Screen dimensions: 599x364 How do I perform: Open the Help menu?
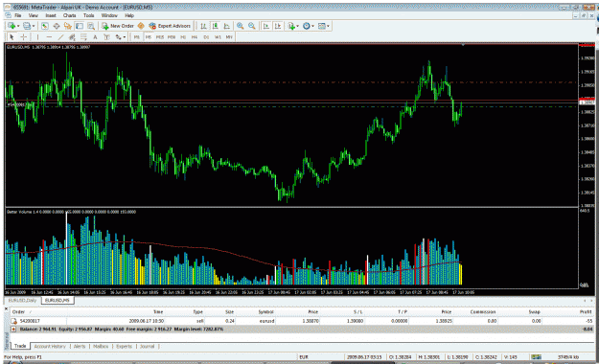point(129,15)
